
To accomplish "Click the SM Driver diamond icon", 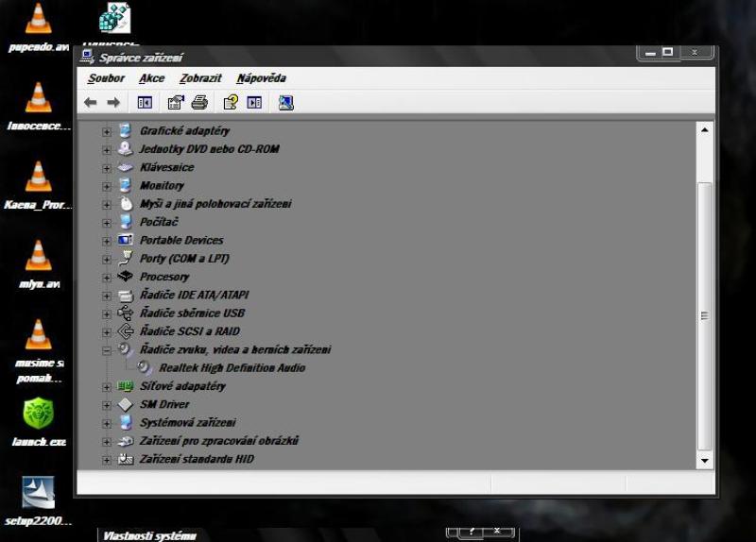I will coord(126,404).
